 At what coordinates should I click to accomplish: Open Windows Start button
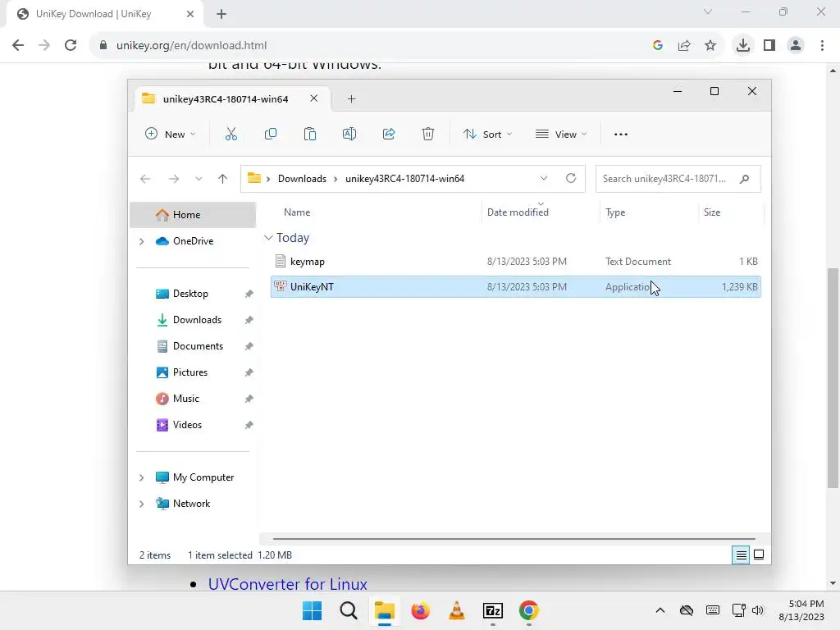[x=312, y=610]
